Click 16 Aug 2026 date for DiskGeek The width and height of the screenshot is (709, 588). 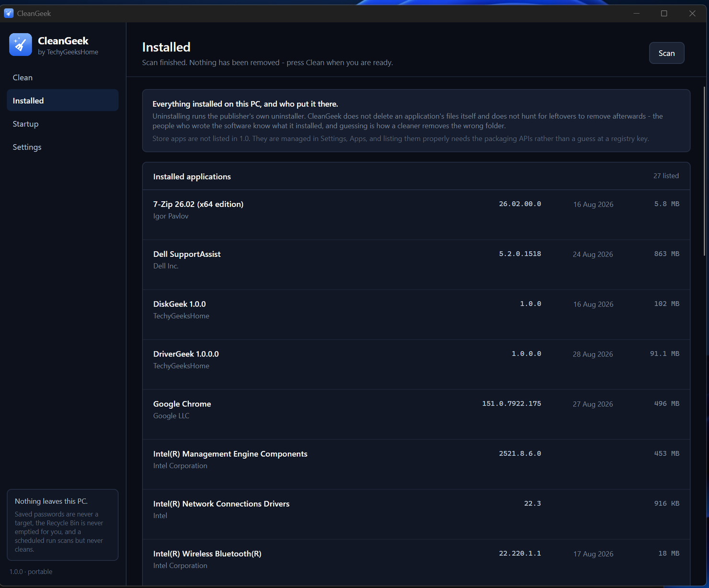pos(593,304)
